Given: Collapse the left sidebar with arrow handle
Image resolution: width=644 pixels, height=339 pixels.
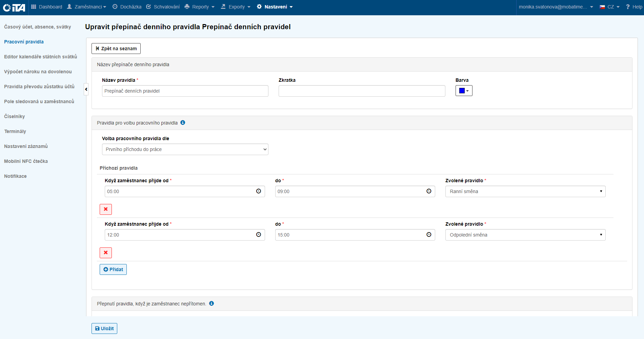Looking at the screenshot, I should click(86, 89).
